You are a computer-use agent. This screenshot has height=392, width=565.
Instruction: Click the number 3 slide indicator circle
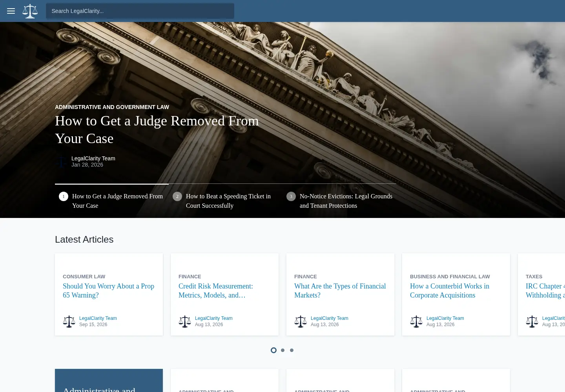point(291,196)
